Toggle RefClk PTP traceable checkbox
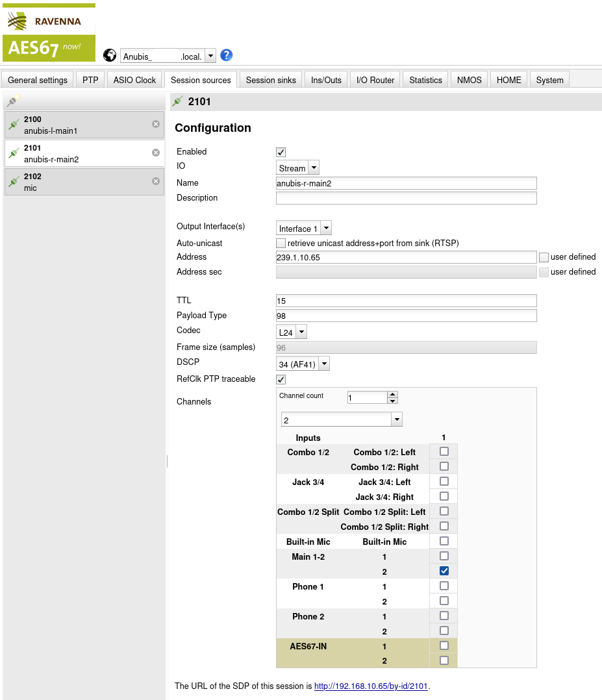The image size is (602, 700). pyautogui.click(x=281, y=379)
